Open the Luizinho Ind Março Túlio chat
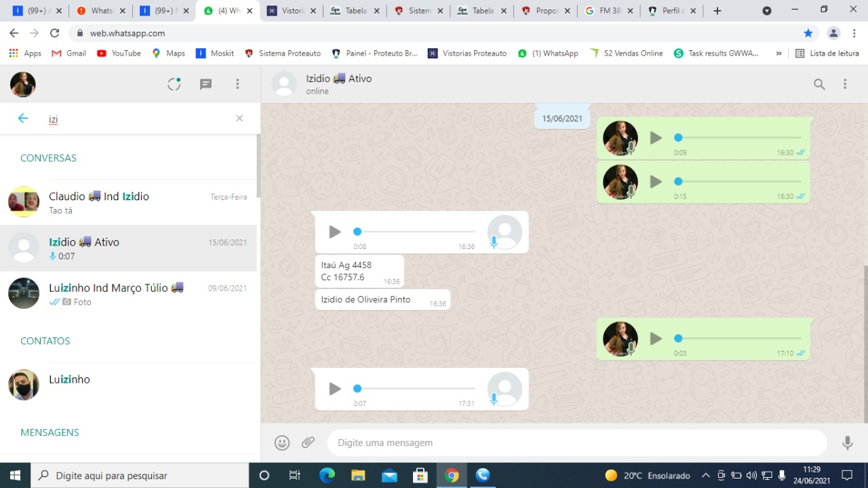868x488 pixels. pos(129,294)
